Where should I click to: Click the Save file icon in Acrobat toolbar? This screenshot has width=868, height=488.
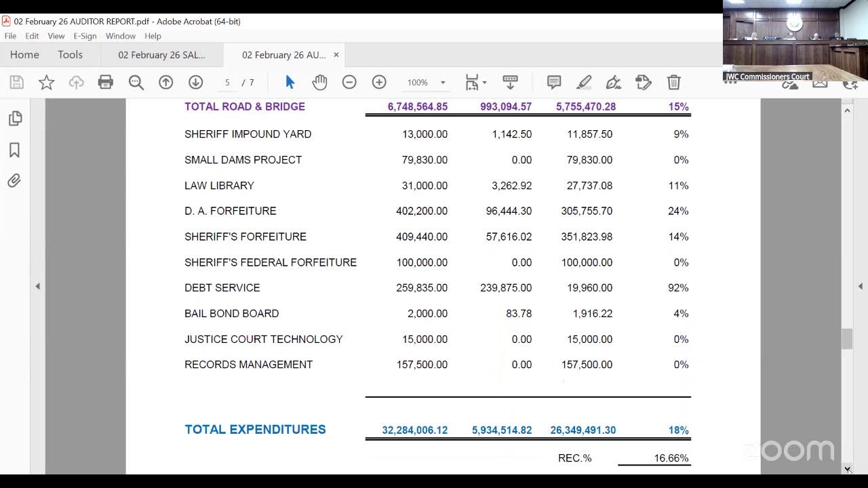pyautogui.click(x=17, y=83)
